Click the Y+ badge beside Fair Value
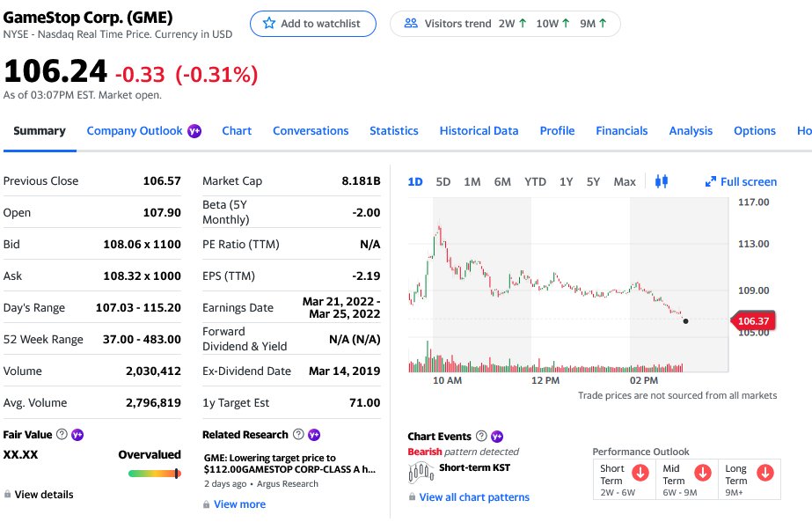 [x=77, y=434]
